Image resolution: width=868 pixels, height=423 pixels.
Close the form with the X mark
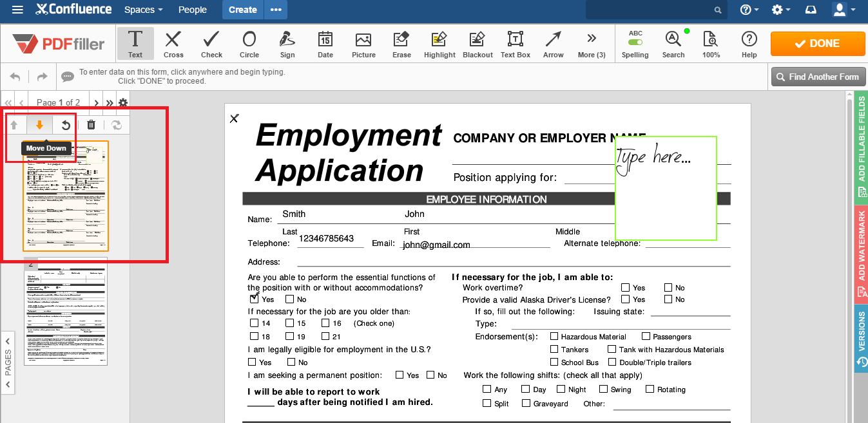pyautogui.click(x=234, y=118)
